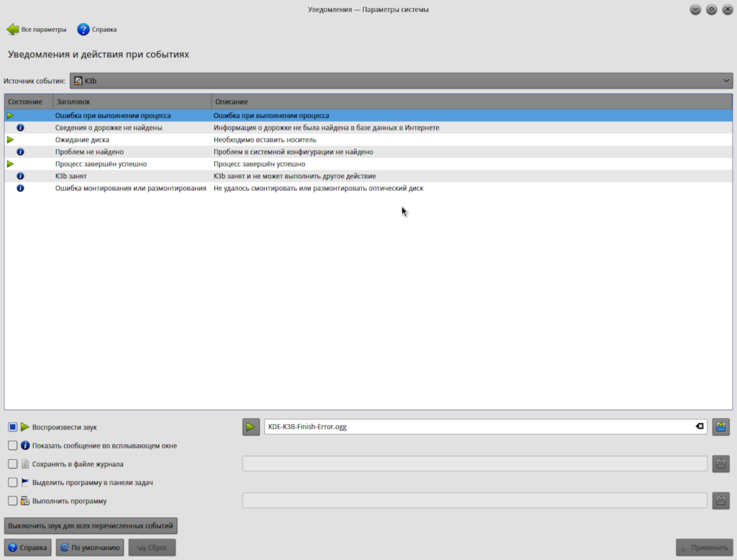Select the row title Сведения о дорожке не найдены
The width and height of the screenshot is (737, 560).
[x=109, y=127]
